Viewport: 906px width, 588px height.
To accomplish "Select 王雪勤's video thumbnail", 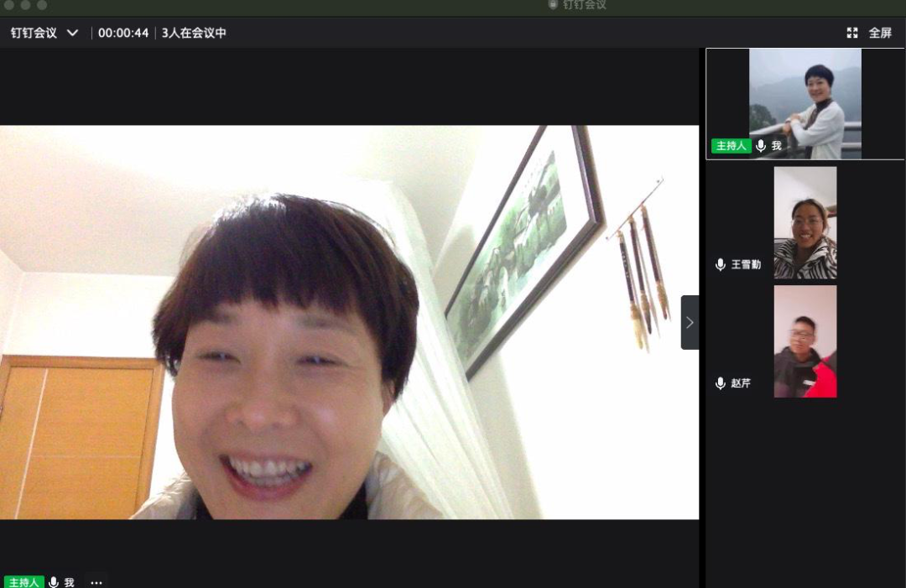I will [804, 223].
